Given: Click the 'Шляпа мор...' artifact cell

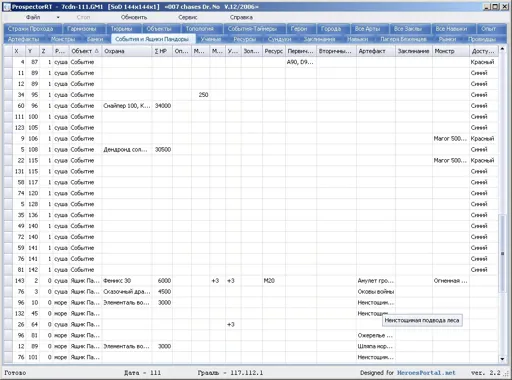Looking at the screenshot, I should pos(376,346).
